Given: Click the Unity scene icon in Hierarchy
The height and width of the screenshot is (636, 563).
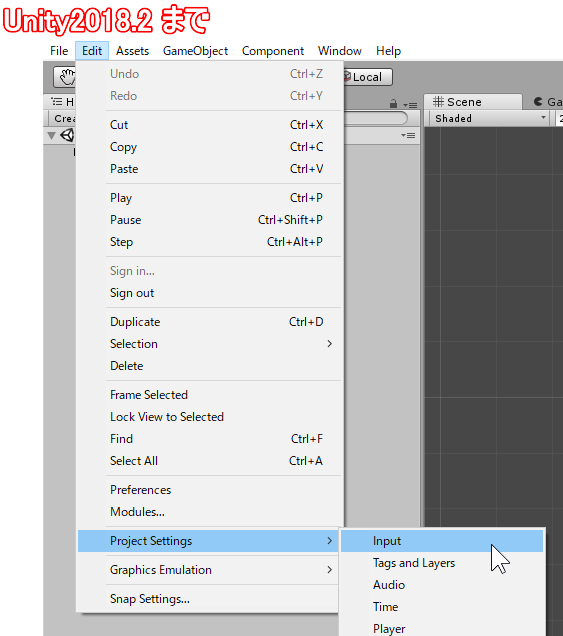Looking at the screenshot, I should click(68, 135).
